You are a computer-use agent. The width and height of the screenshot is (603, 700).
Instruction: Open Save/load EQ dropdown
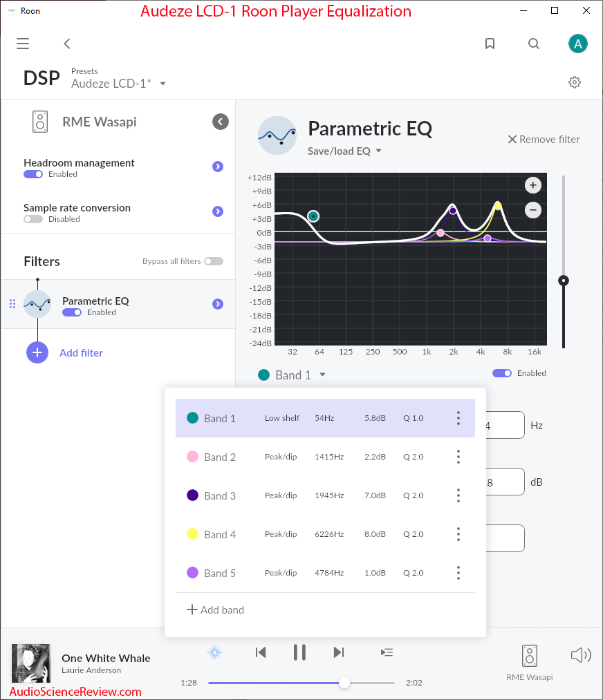(344, 151)
